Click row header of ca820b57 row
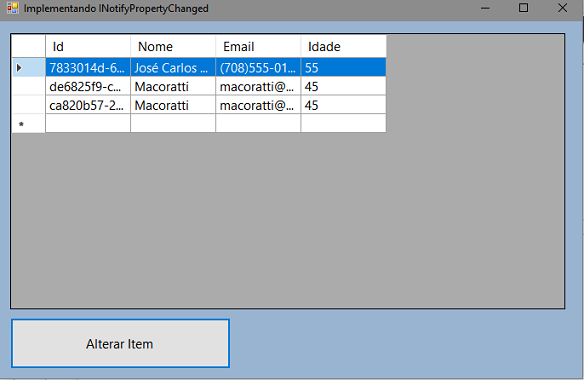This screenshot has height=380, width=584. click(x=29, y=105)
